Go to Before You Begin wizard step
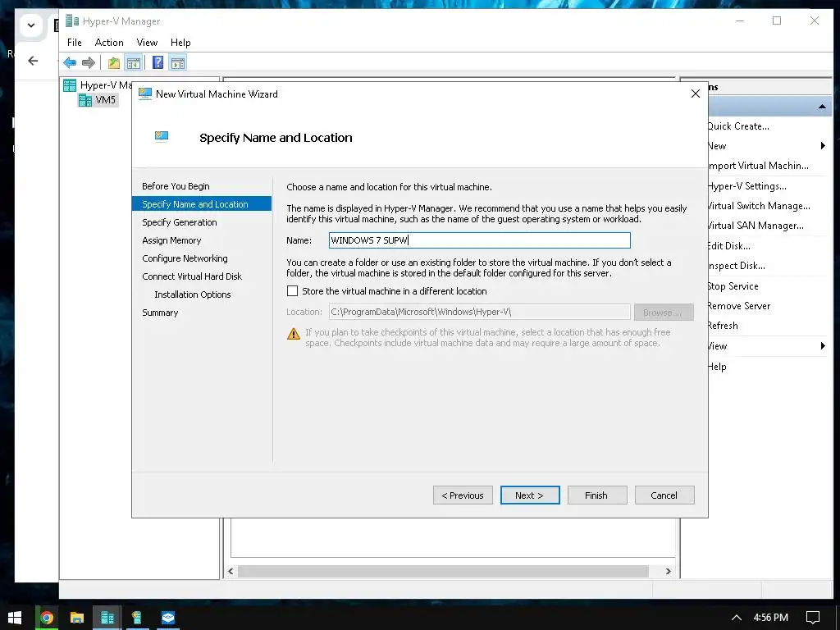This screenshot has height=630, width=840. (x=176, y=186)
